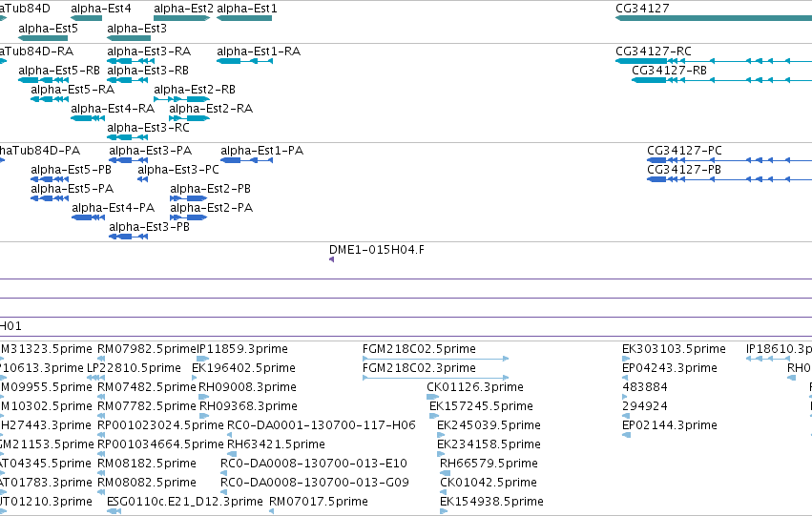The image size is (812, 516).
Task: Select the CG34127-RB transcript
Action: coord(722,80)
